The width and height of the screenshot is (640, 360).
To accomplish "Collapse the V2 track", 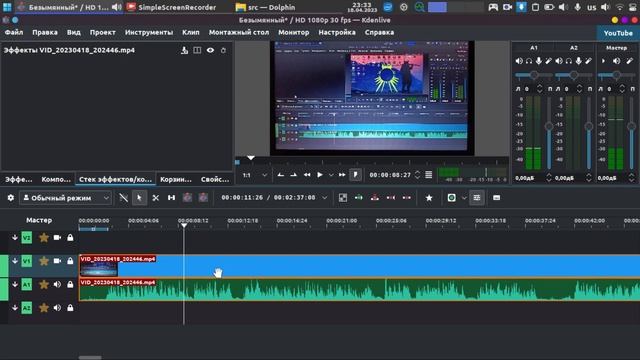I will click(x=15, y=237).
